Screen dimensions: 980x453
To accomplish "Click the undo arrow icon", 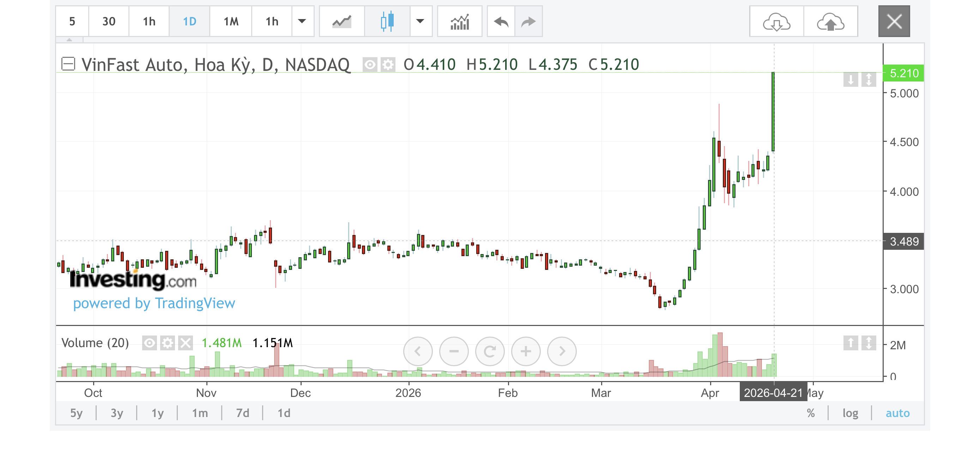I will [x=501, y=22].
